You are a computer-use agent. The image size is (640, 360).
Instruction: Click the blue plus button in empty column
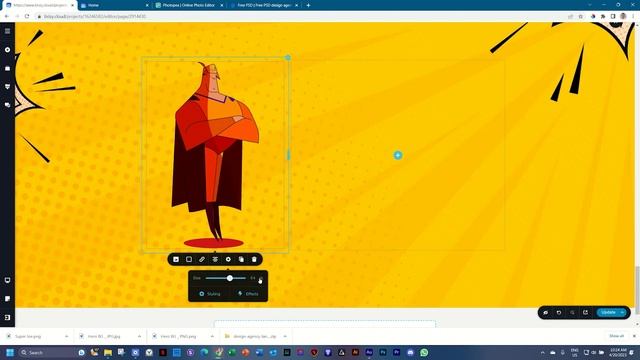[398, 155]
